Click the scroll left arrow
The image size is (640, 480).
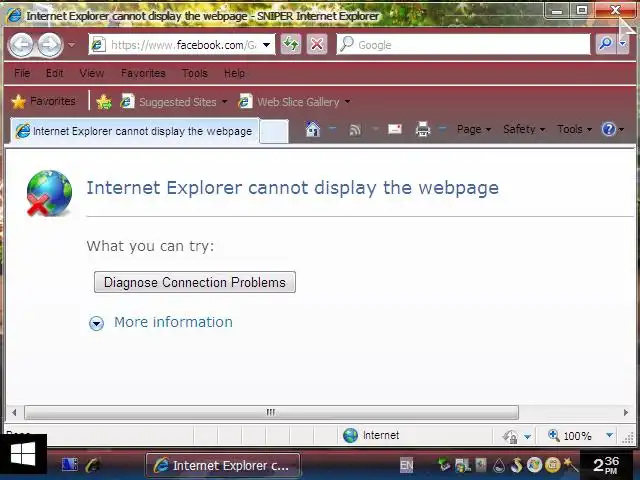pyautogui.click(x=14, y=412)
